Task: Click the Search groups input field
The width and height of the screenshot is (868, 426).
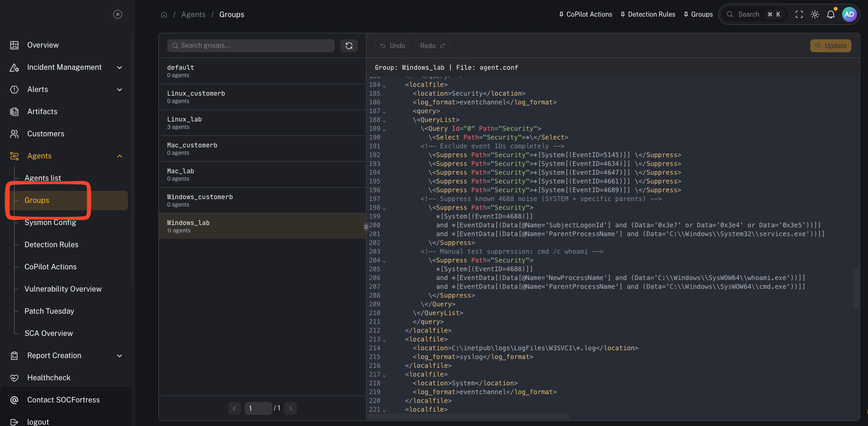Action: tap(251, 46)
